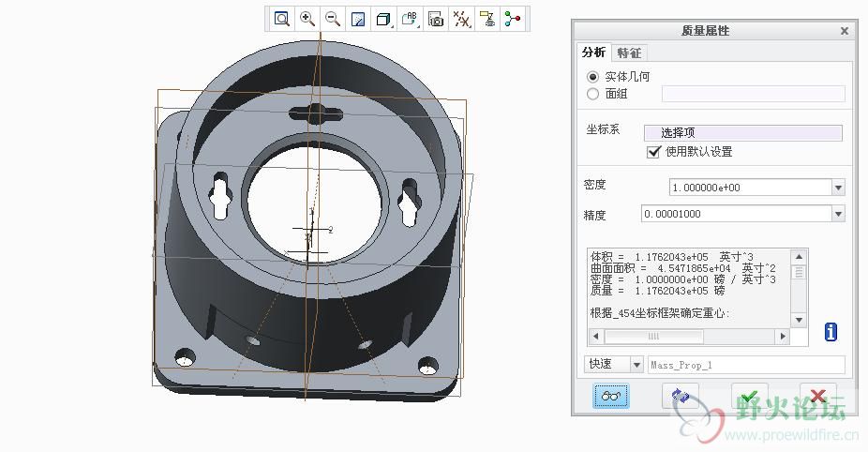Toggle the 使用默认设置 checkbox
The height and width of the screenshot is (452, 868).
(x=653, y=152)
